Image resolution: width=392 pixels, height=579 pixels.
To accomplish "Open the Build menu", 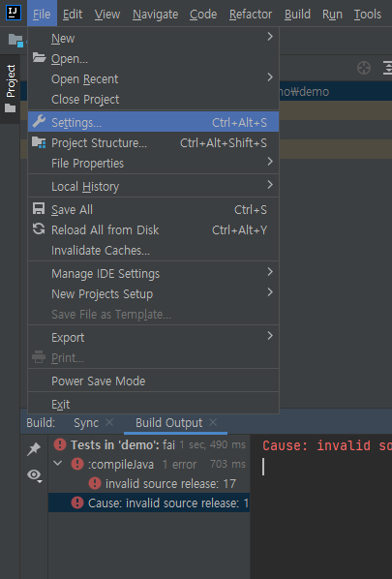I will [297, 14].
